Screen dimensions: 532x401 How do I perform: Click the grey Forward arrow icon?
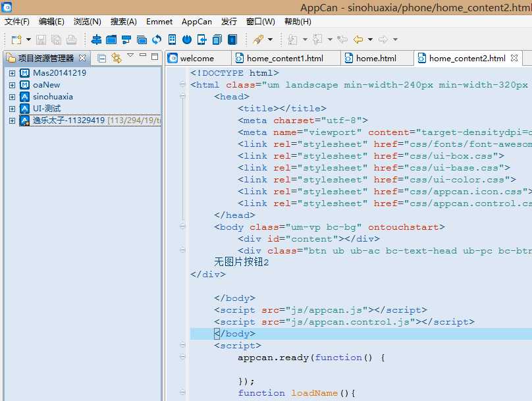pyautogui.click(x=383, y=40)
